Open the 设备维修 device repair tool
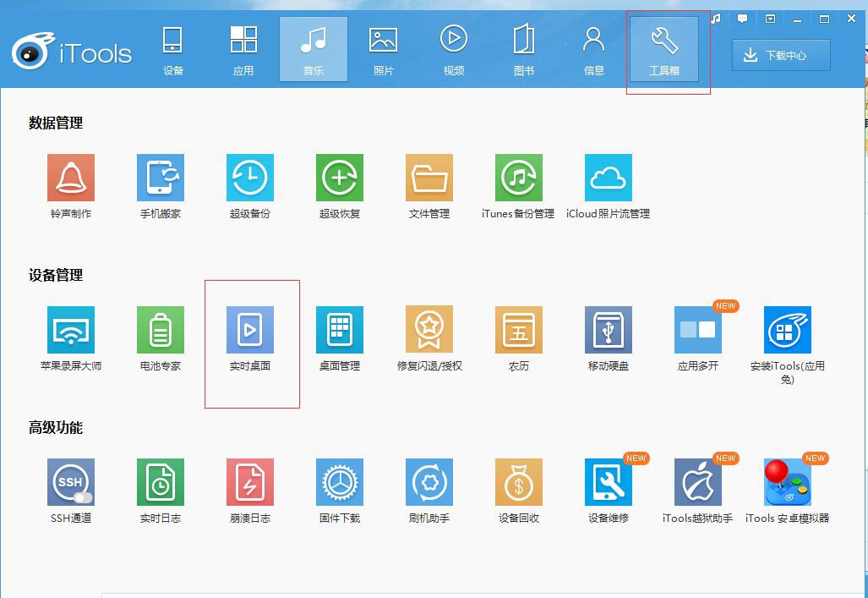Viewport: 868px width, 598px height. click(x=609, y=481)
